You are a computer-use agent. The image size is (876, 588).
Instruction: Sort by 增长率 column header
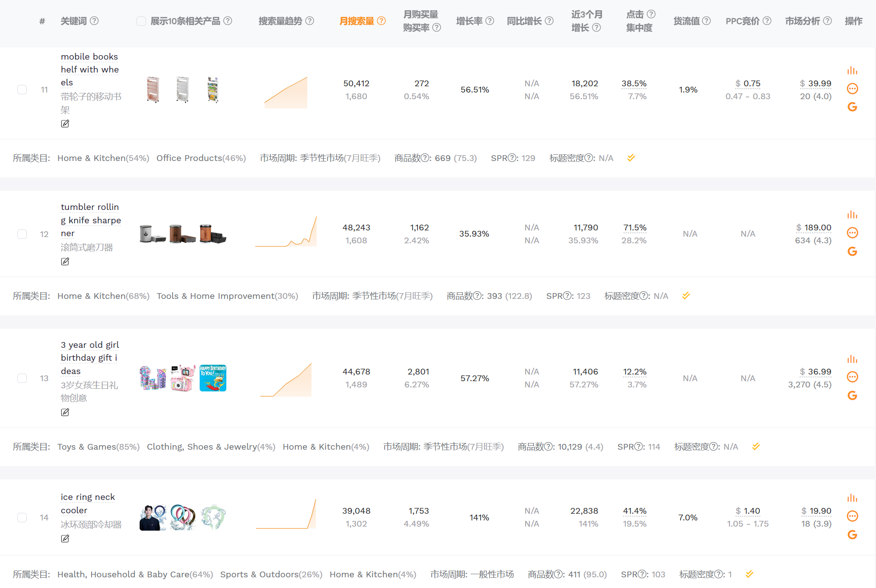coord(469,21)
